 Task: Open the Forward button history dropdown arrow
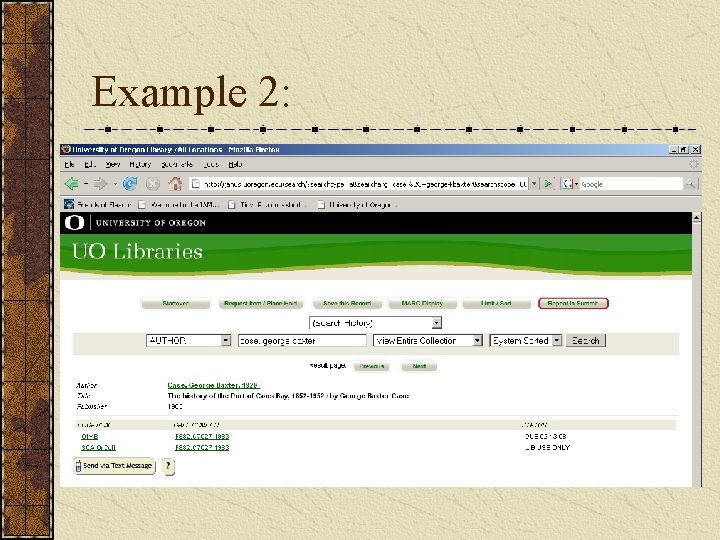114,184
